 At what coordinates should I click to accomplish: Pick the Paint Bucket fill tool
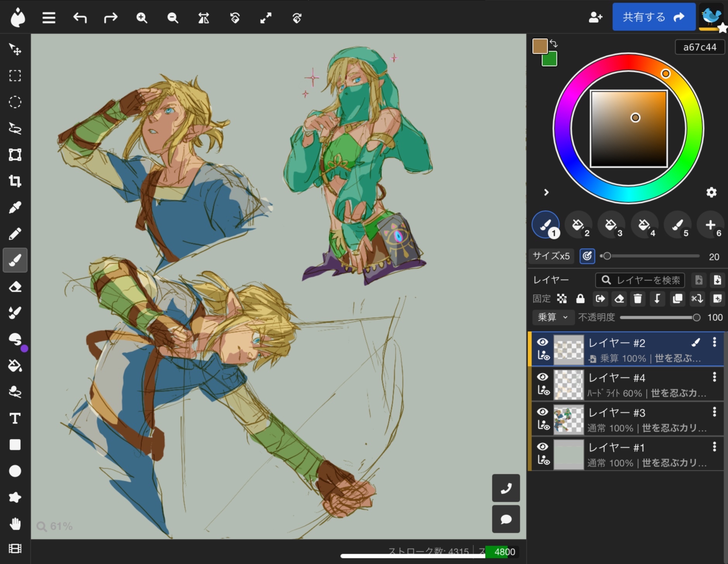15,365
